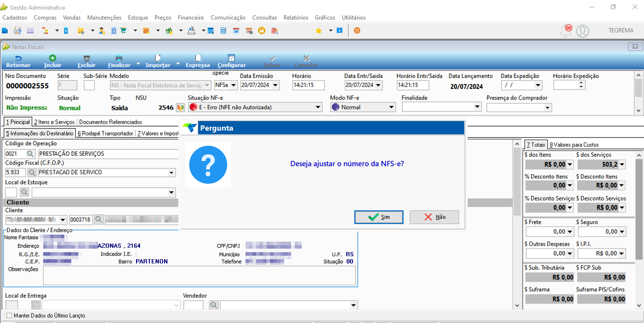
Task: Confirm with the Sim button
Action: point(379,217)
